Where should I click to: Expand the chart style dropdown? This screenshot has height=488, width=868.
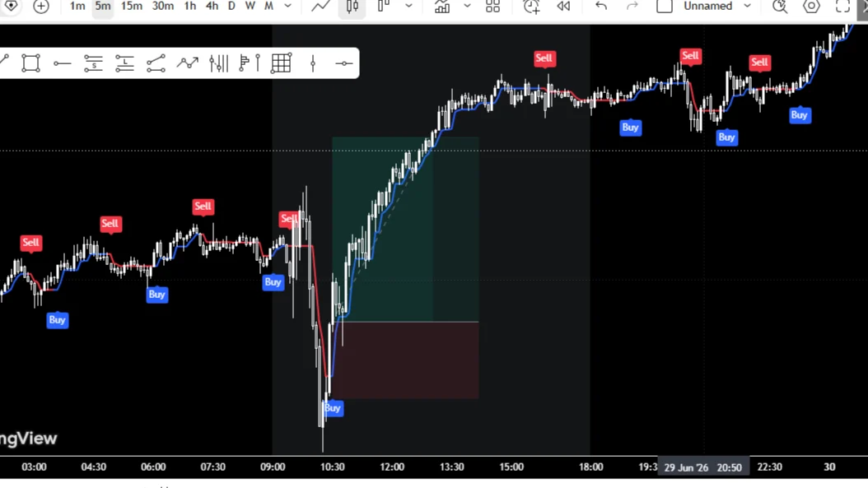pos(408,7)
